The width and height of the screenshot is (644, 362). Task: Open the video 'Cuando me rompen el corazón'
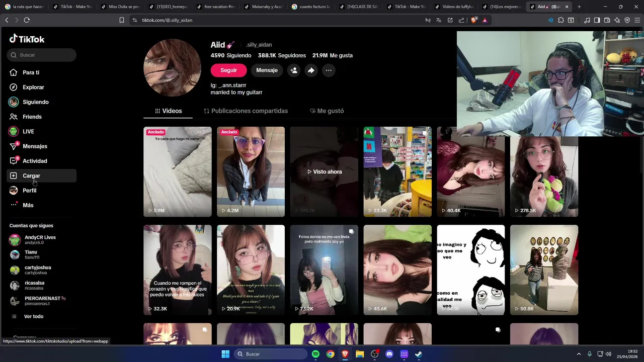tap(178, 270)
